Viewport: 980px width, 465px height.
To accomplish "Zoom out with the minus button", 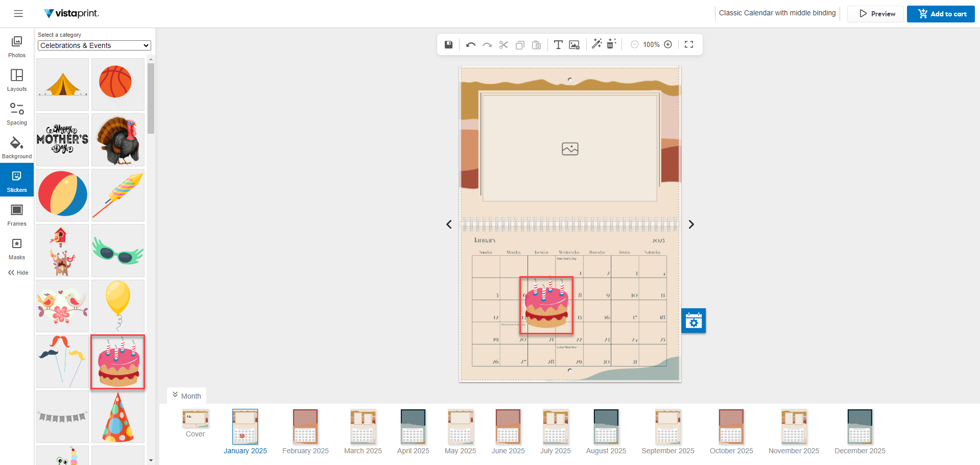I will 634,44.
